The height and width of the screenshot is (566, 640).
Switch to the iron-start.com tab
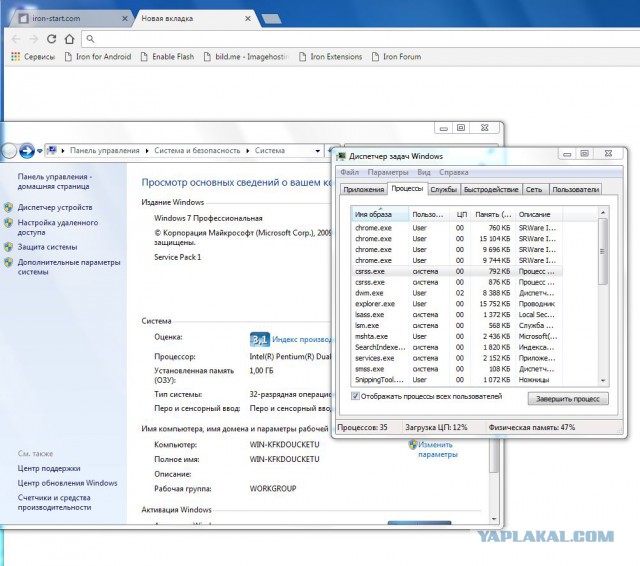(69, 19)
